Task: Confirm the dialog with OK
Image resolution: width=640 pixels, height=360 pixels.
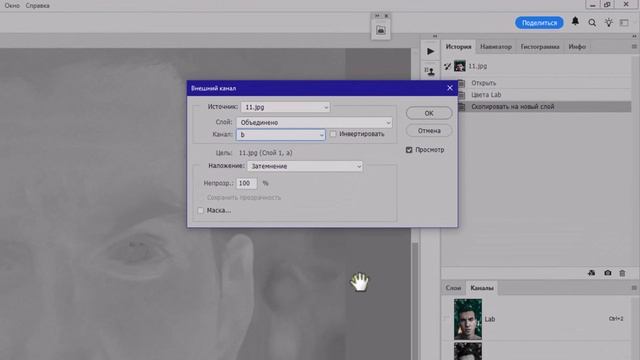Action: point(429,113)
